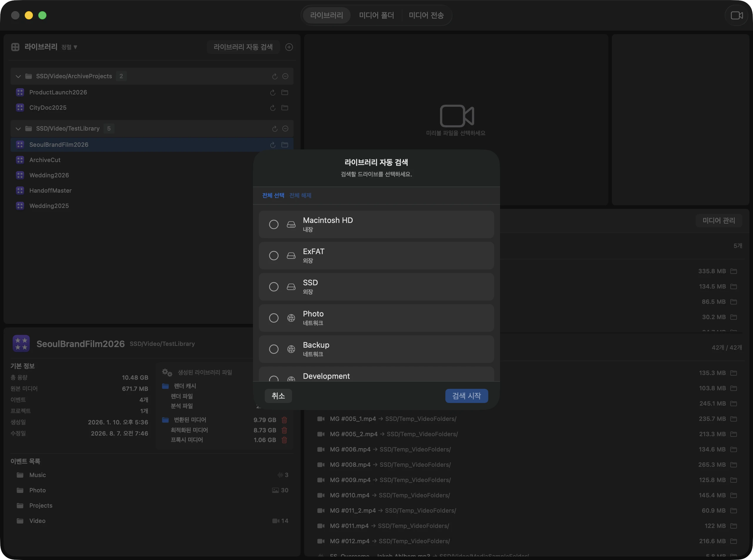This screenshot has height=560, width=753.
Task: Select the MG #005_2.mp4 file row
Action: (x=527, y=434)
